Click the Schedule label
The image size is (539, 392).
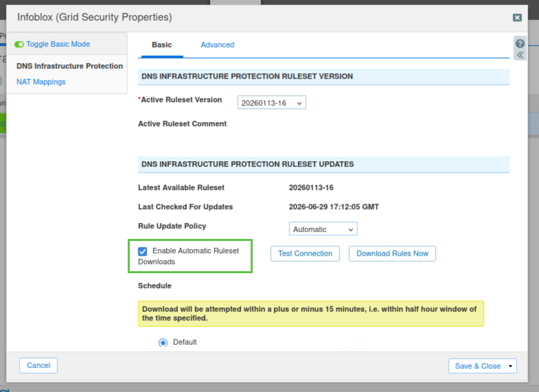[154, 286]
